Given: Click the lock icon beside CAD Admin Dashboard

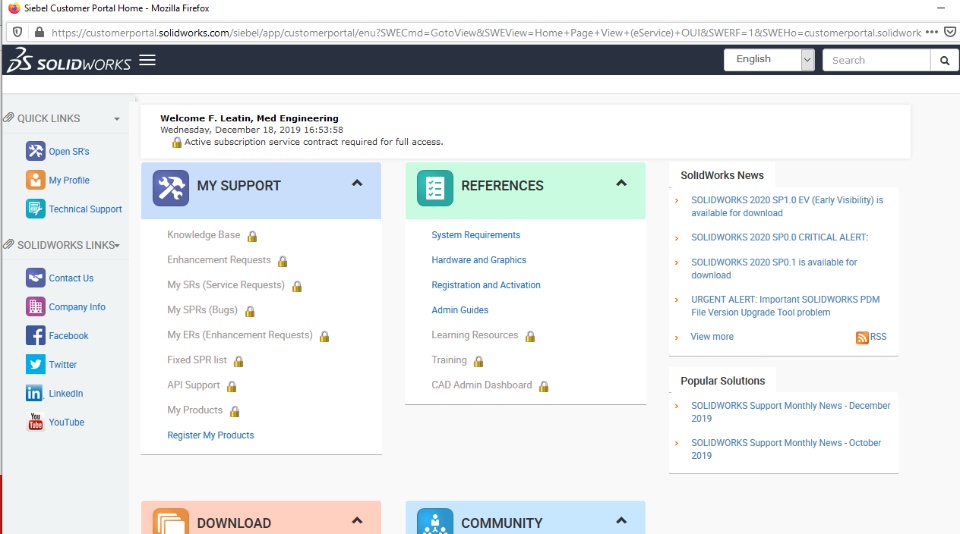Looking at the screenshot, I should coord(544,386).
